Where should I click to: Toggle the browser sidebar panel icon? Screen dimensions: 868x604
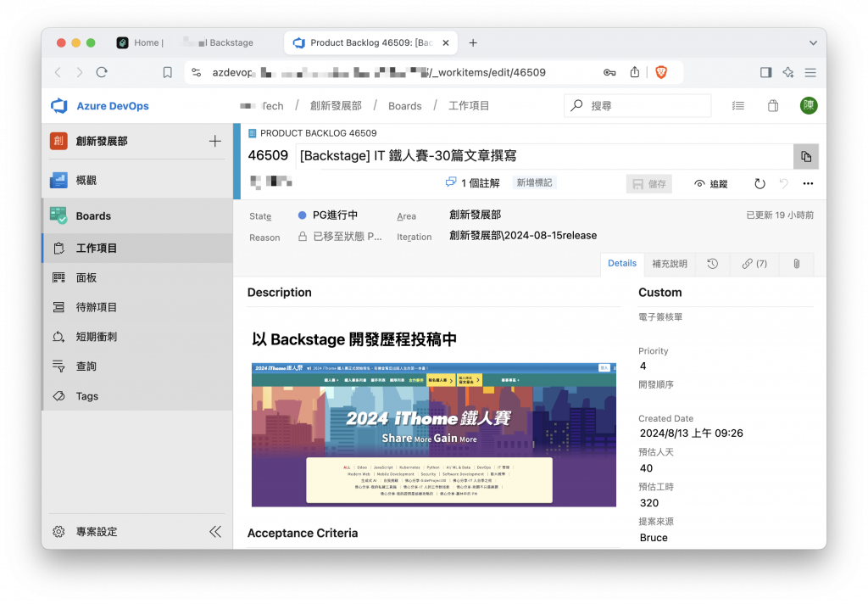click(766, 73)
